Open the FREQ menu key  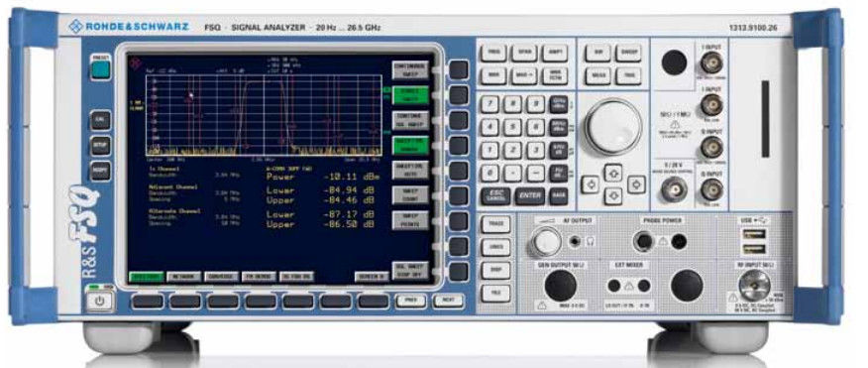(493, 54)
